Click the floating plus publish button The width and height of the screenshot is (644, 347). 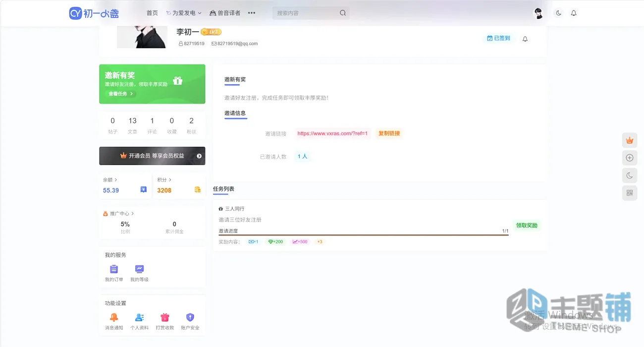[x=630, y=158]
